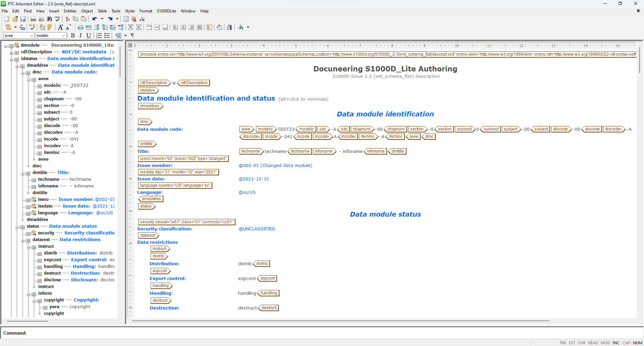644x346 pixels.
Task: Insert a table using the table icon
Action: pyautogui.click(x=126, y=19)
